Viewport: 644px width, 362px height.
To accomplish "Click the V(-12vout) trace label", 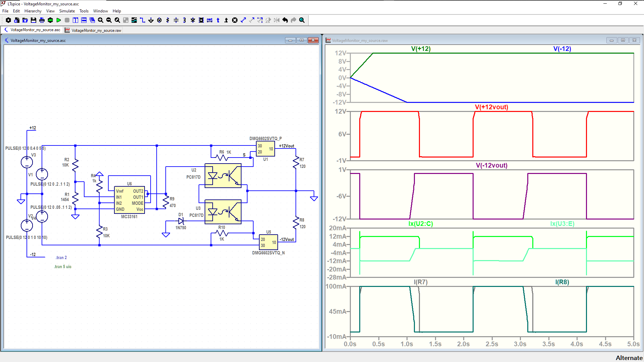I will (x=491, y=165).
